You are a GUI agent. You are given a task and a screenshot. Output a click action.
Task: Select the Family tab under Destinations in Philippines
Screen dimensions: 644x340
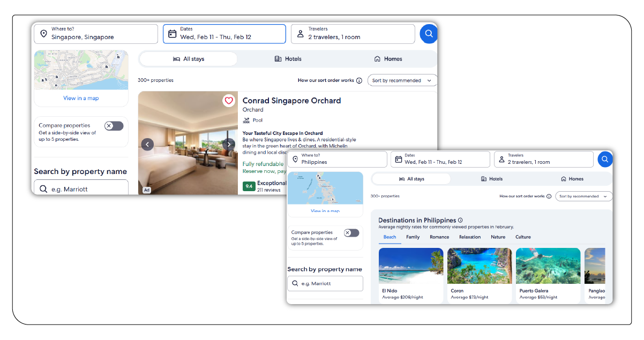pos(413,237)
